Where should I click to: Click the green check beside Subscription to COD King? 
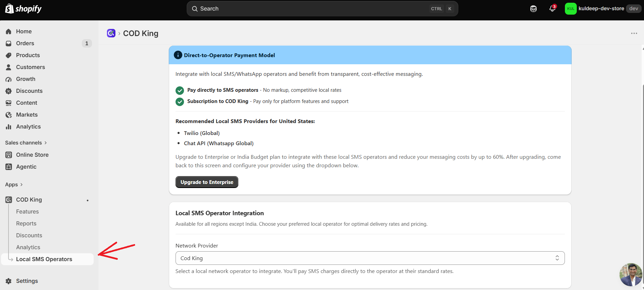(180, 102)
